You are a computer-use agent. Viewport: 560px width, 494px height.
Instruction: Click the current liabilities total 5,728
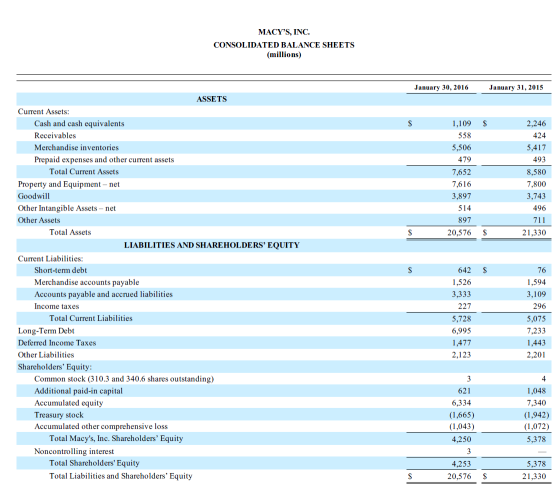pyautogui.click(x=461, y=319)
